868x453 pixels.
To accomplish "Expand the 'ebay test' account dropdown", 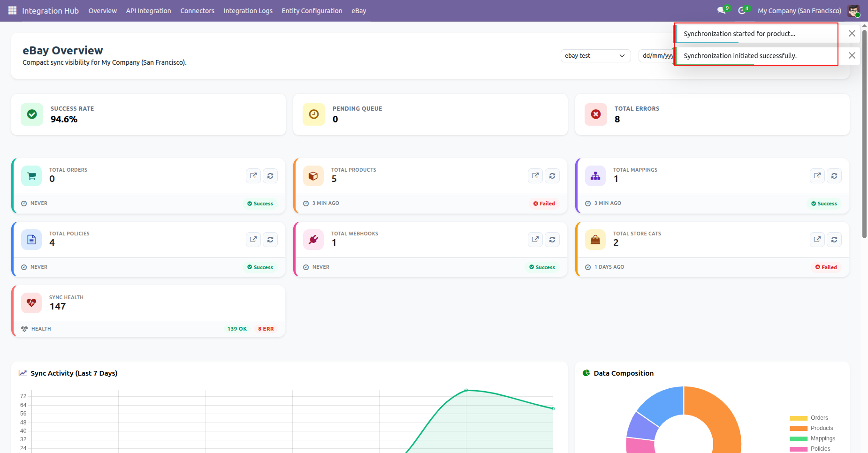I will (x=595, y=56).
